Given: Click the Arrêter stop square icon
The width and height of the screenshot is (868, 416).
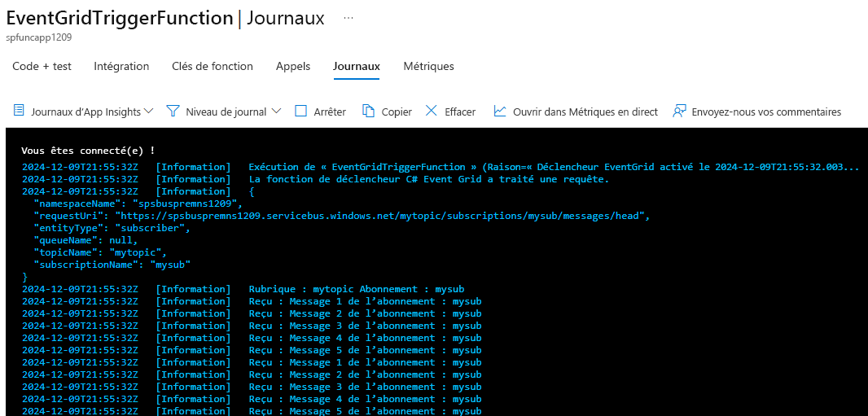Looking at the screenshot, I should (300, 112).
